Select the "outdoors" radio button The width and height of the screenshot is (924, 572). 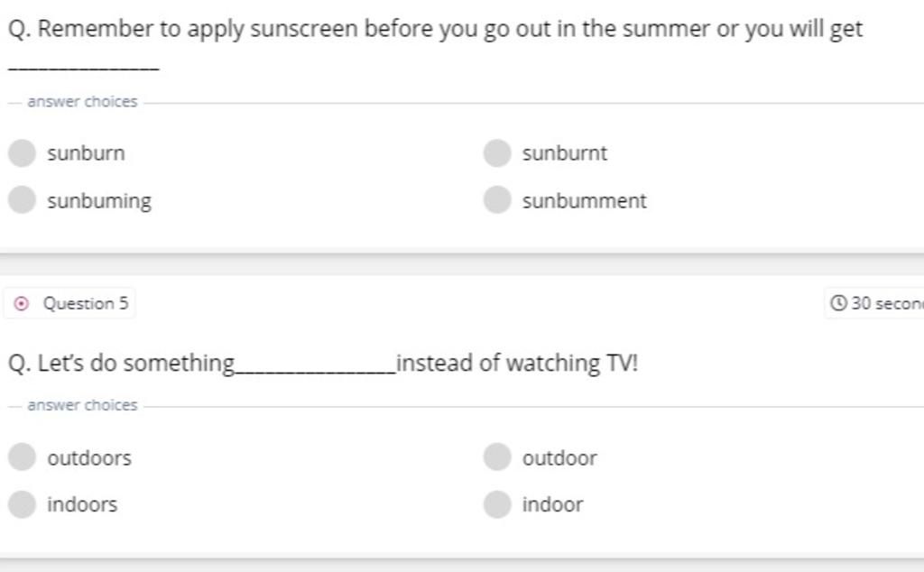(22, 457)
